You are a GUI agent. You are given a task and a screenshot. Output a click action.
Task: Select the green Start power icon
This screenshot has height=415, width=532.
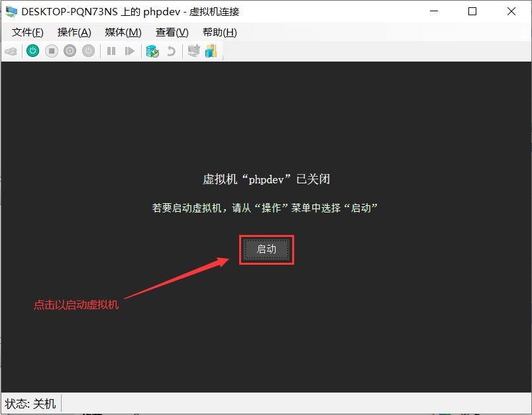[32, 50]
